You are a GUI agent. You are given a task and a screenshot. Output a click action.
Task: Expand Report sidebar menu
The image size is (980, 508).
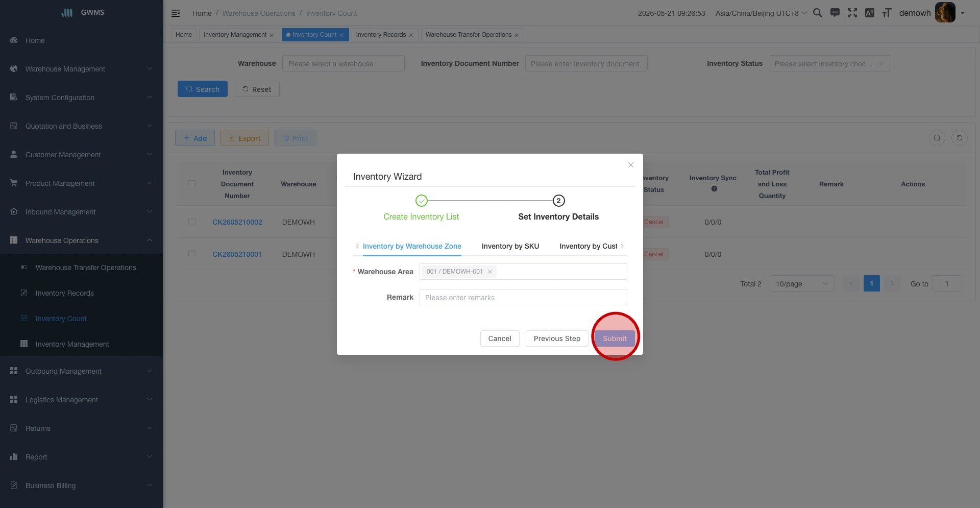point(82,457)
